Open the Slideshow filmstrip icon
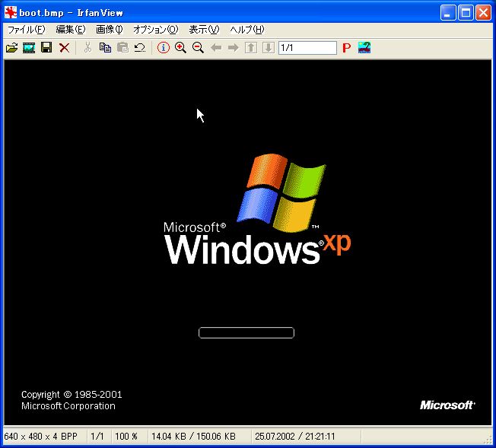Viewport: 496px width, 448px height. [29, 48]
